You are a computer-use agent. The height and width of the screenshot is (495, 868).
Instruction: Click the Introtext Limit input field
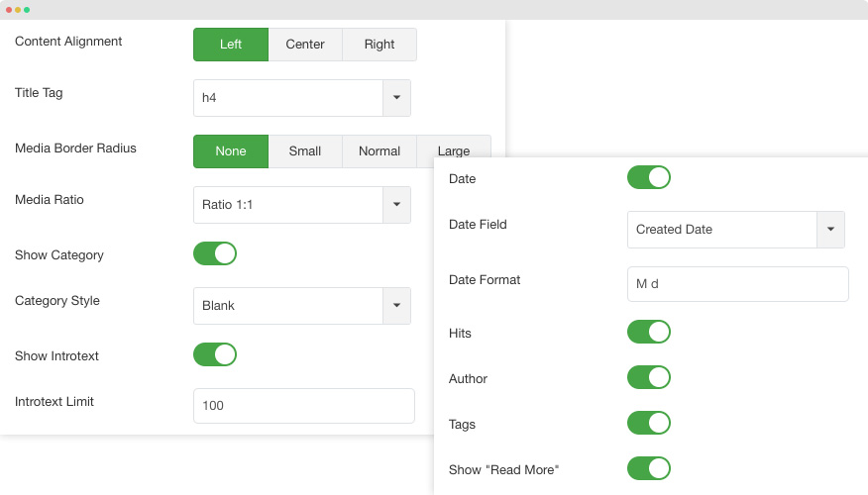(x=304, y=405)
